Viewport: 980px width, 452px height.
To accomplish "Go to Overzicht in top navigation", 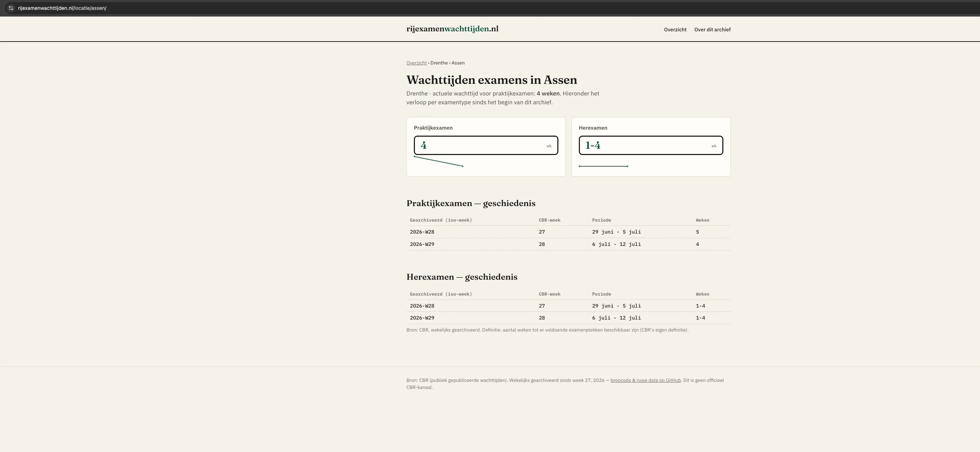I will tap(675, 30).
